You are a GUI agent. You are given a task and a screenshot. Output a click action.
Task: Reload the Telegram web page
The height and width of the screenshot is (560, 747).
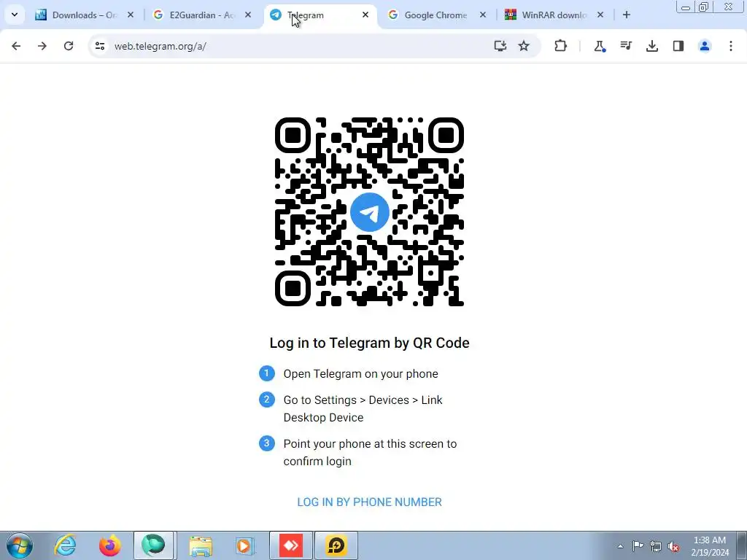(x=69, y=46)
